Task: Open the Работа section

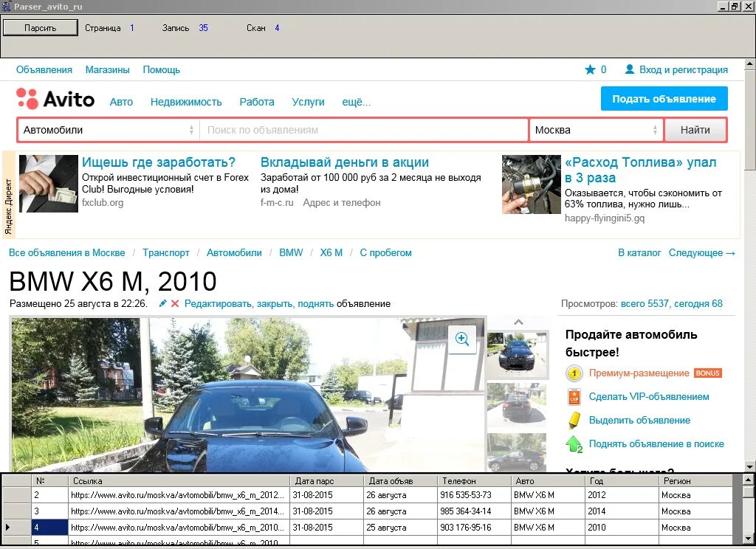Action: [x=257, y=102]
